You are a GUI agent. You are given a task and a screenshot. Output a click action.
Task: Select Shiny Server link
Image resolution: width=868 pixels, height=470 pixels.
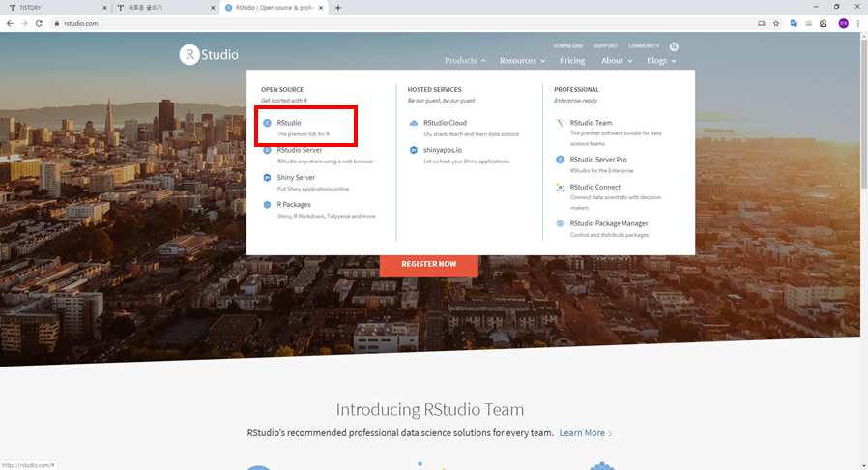pos(296,178)
